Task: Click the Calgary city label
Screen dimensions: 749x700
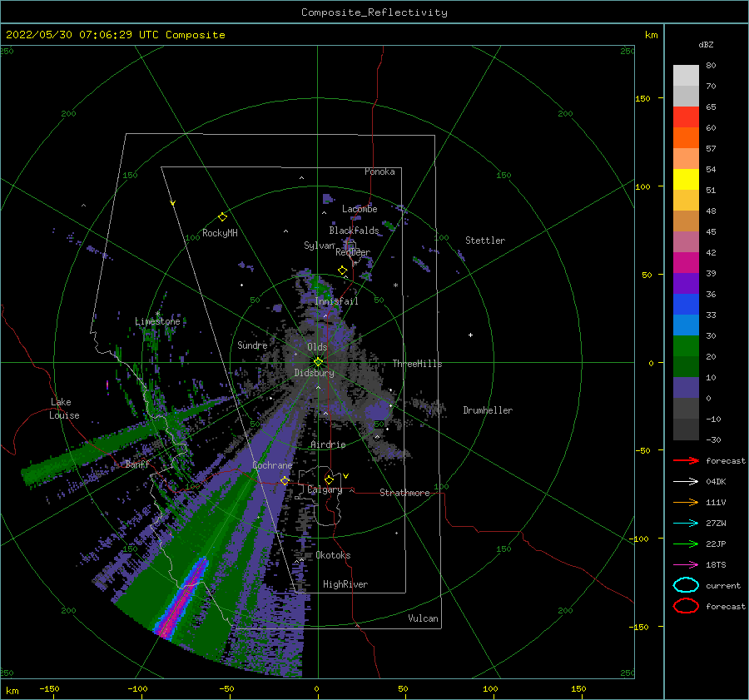Action: pyautogui.click(x=325, y=489)
